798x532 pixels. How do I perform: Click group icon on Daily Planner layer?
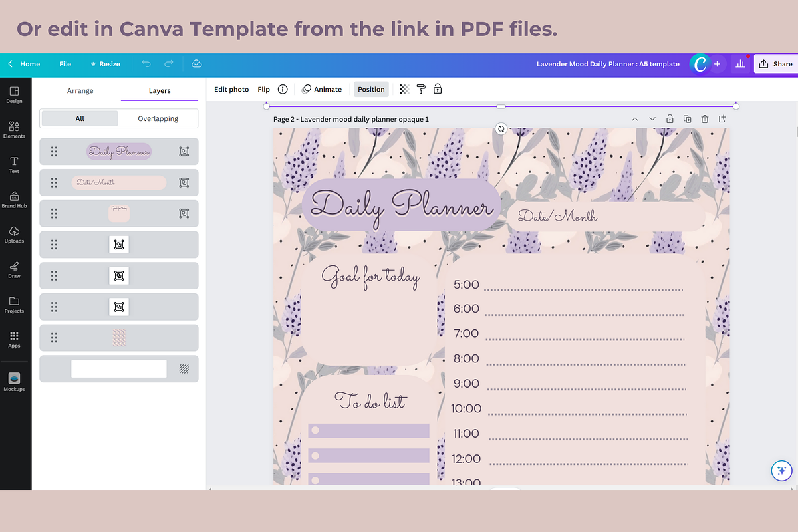click(x=184, y=152)
